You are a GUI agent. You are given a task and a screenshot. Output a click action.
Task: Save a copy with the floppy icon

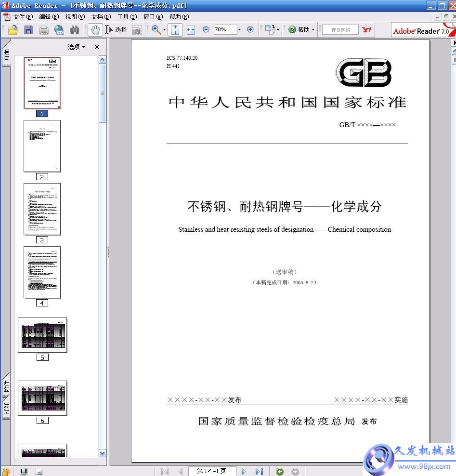pos(28,30)
